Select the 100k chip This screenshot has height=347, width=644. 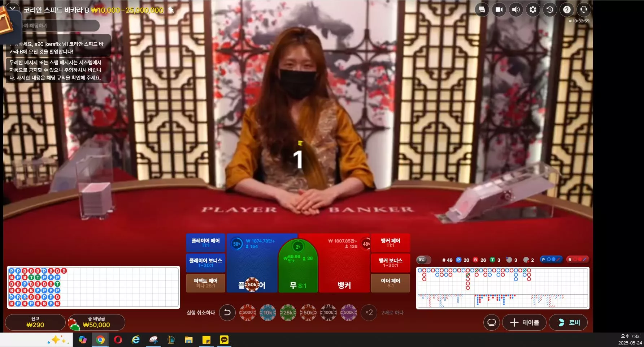click(328, 313)
